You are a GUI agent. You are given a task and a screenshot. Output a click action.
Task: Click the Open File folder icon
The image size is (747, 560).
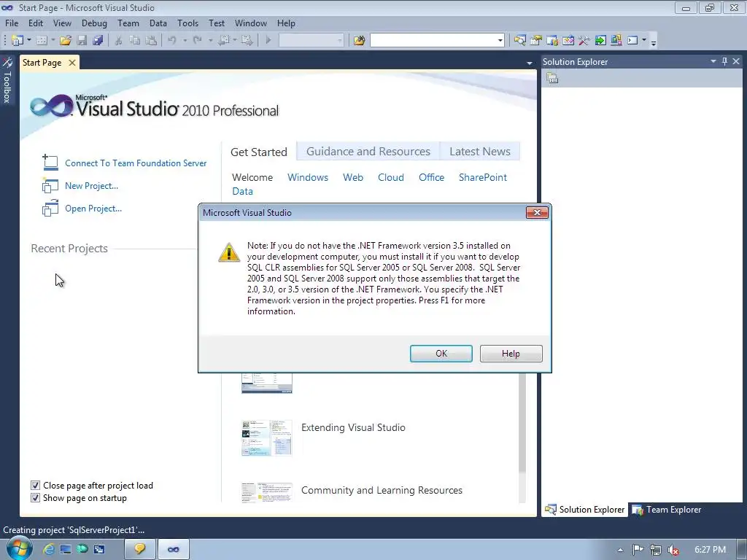[x=66, y=41]
